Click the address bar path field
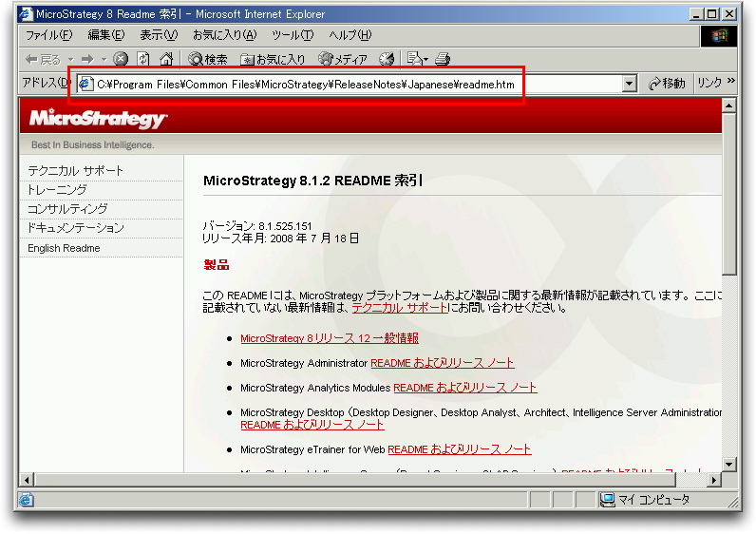The height and width of the screenshot is (534, 756). (x=356, y=85)
